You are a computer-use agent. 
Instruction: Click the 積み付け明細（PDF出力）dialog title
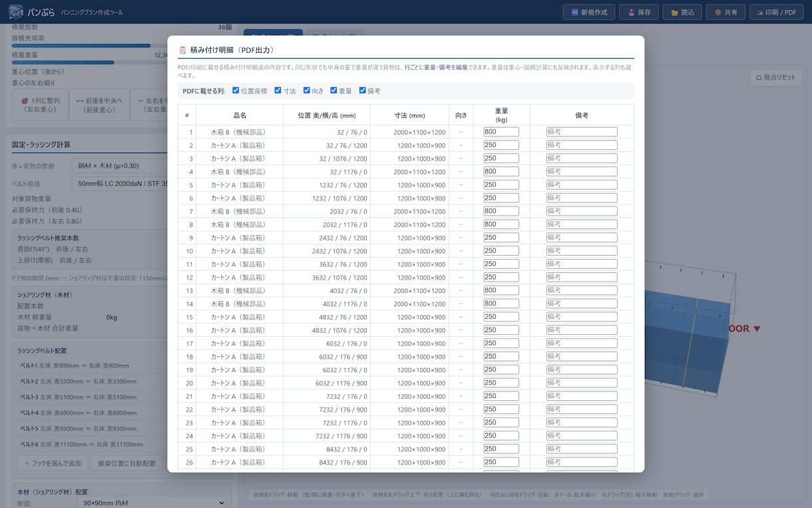click(x=232, y=50)
